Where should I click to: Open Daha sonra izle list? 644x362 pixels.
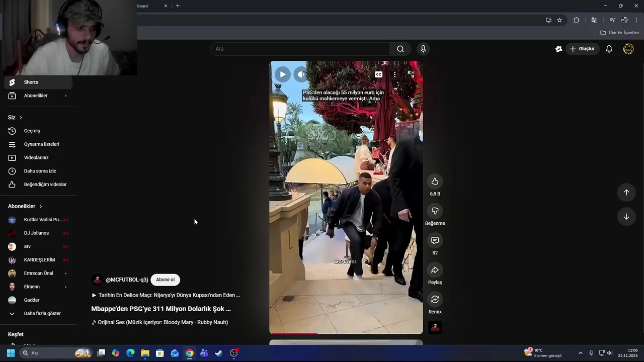pos(38,171)
